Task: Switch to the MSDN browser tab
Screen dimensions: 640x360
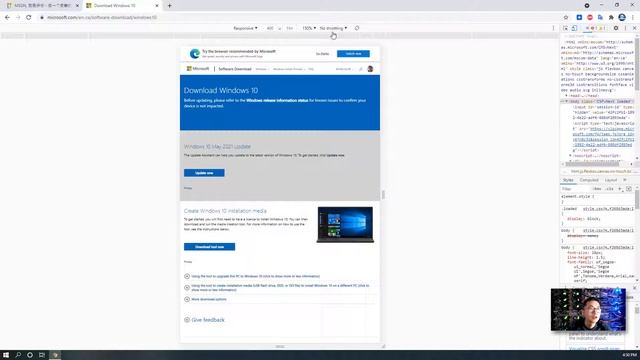Action: click(42, 6)
